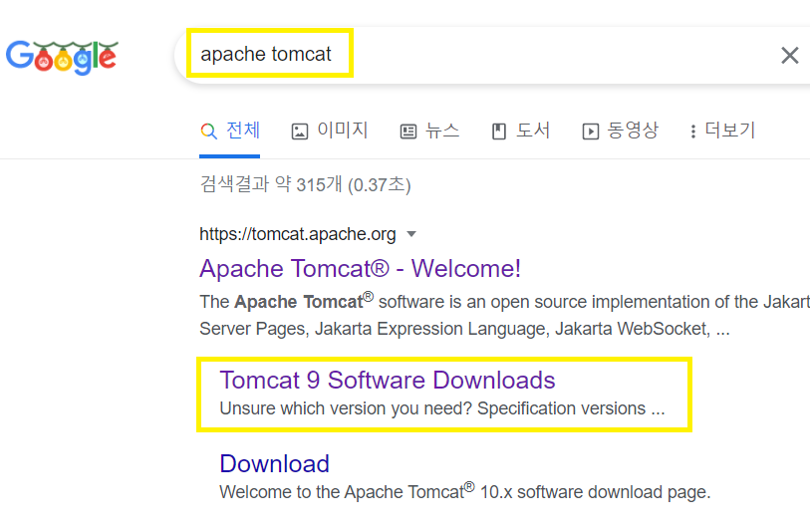Click the play icon beside 동영상
Viewport: 810px width, 532px height.
[x=591, y=132]
